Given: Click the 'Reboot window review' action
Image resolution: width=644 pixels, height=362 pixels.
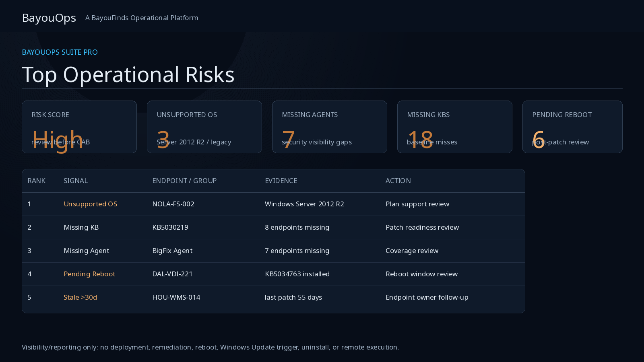Looking at the screenshot, I should pos(421,274).
